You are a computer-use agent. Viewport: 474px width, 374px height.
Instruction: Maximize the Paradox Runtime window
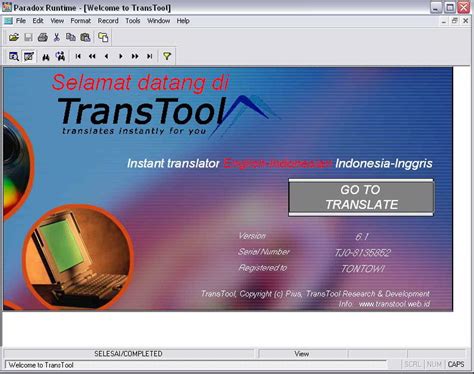click(x=450, y=7)
